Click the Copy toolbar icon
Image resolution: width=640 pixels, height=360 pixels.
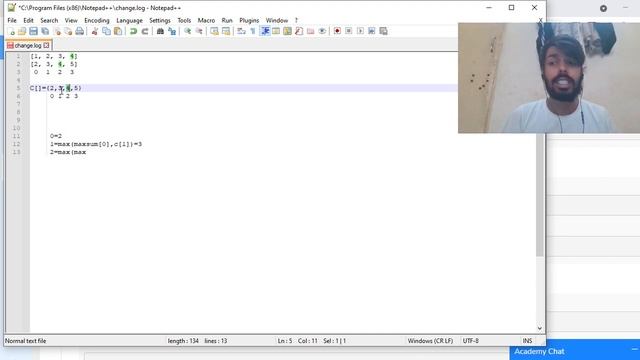[106, 31]
